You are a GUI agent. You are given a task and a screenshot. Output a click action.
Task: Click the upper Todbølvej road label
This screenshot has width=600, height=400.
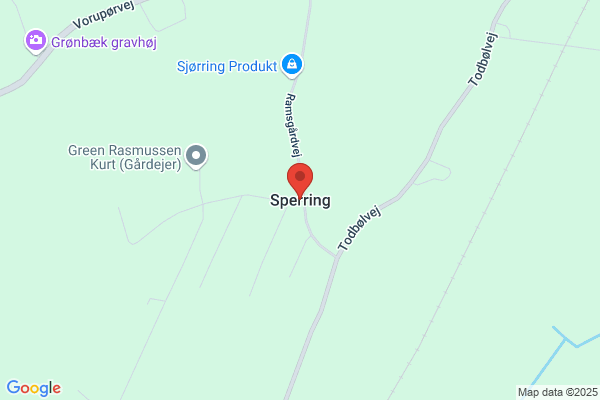point(483,59)
